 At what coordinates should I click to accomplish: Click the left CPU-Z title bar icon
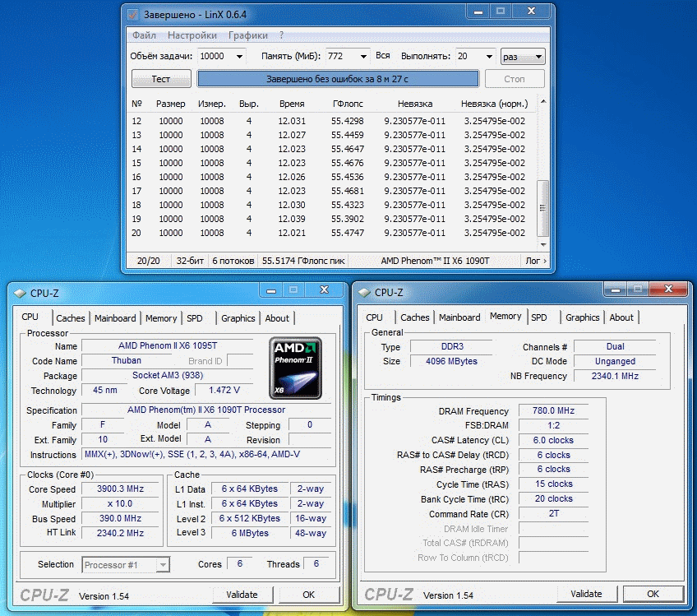(x=20, y=293)
